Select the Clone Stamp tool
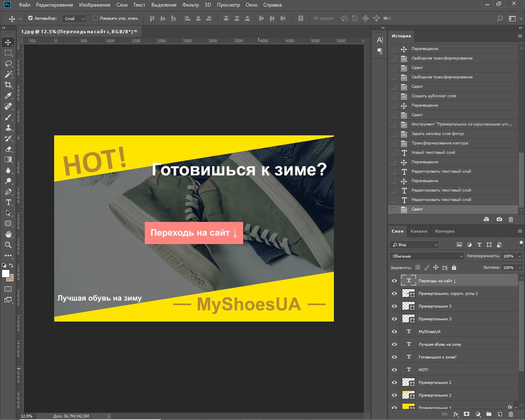 8,128
